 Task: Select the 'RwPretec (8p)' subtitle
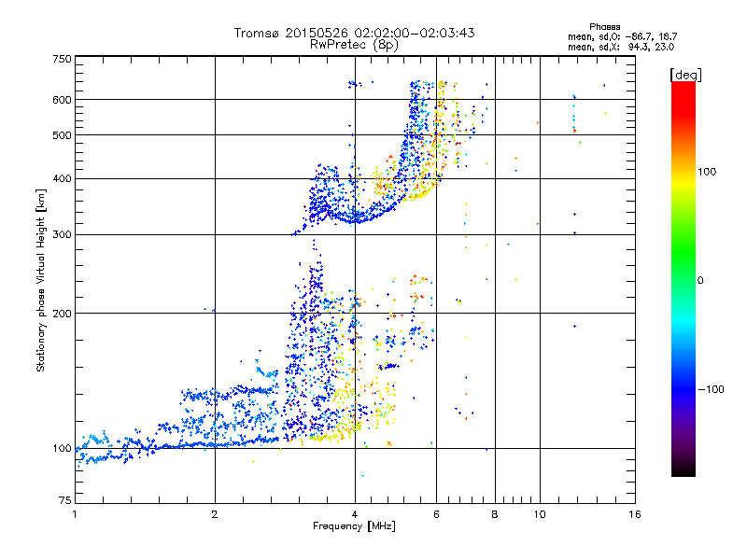(354, 45)
